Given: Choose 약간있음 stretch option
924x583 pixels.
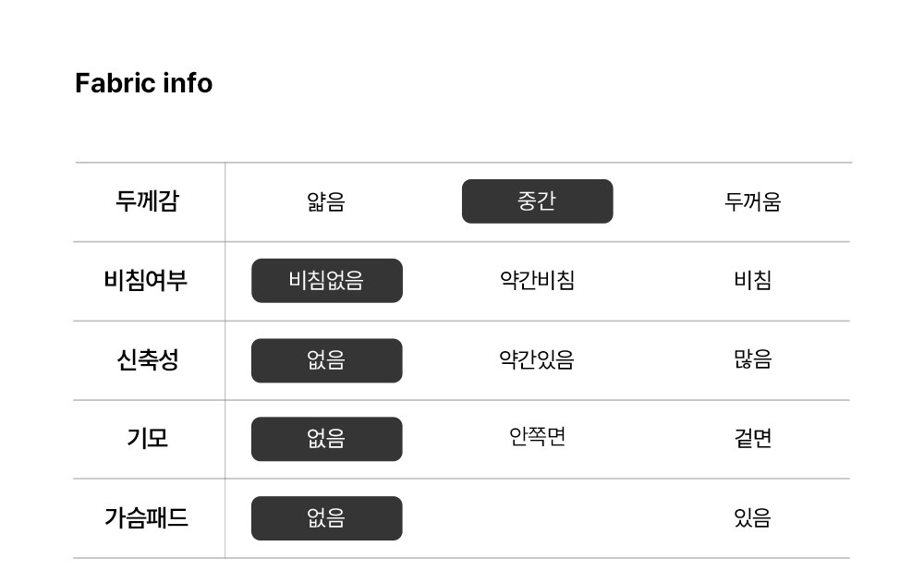Looking at the screenshot, I should click(537, 360).
